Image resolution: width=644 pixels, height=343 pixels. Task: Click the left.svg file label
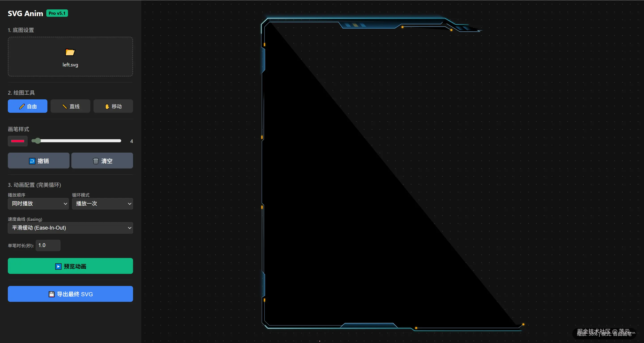[x=70, y=65]
